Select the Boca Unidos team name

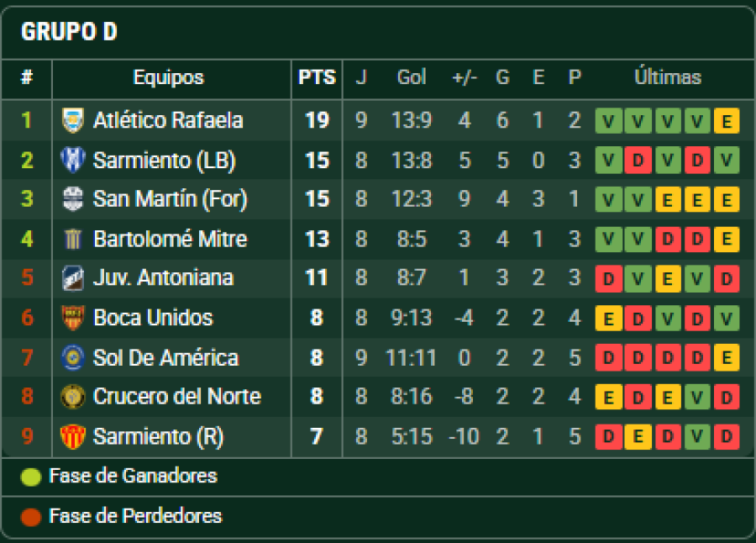tap(153, 318)
